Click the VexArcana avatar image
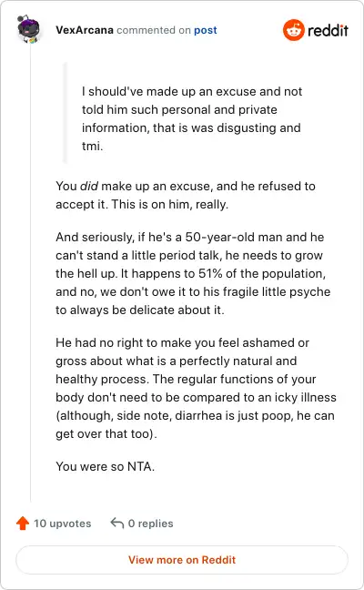The height and width of the screenshot is (590, 364). [x=29, y=30]
